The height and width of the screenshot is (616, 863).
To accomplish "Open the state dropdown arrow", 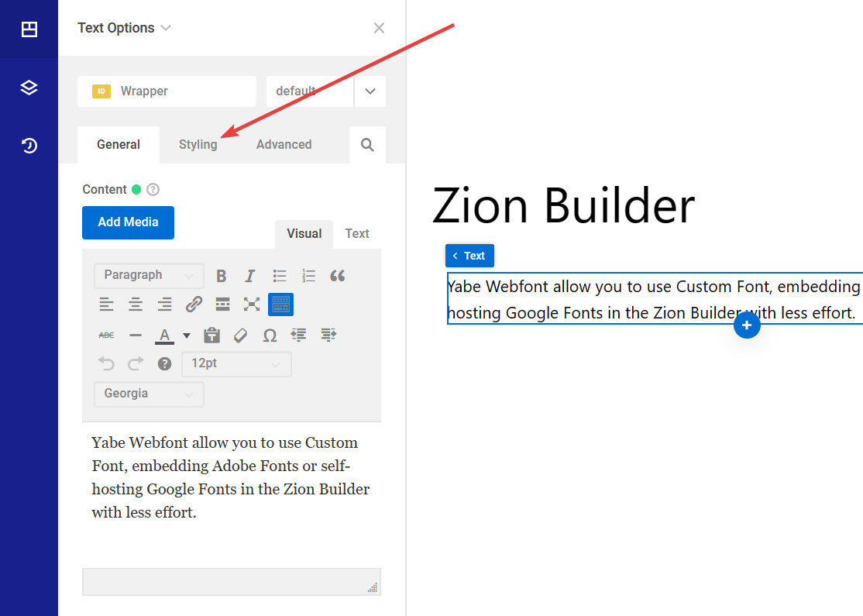I will pos(370,91).
